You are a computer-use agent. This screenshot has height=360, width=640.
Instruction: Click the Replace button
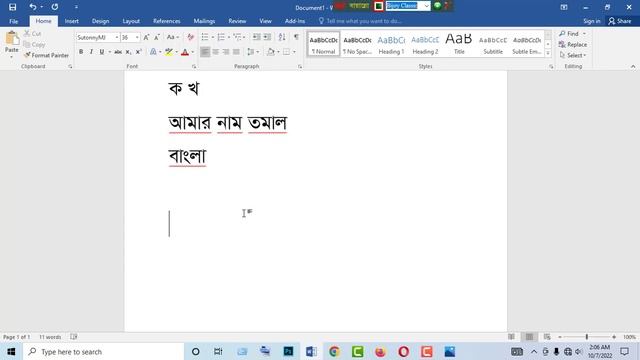point(573,44)
